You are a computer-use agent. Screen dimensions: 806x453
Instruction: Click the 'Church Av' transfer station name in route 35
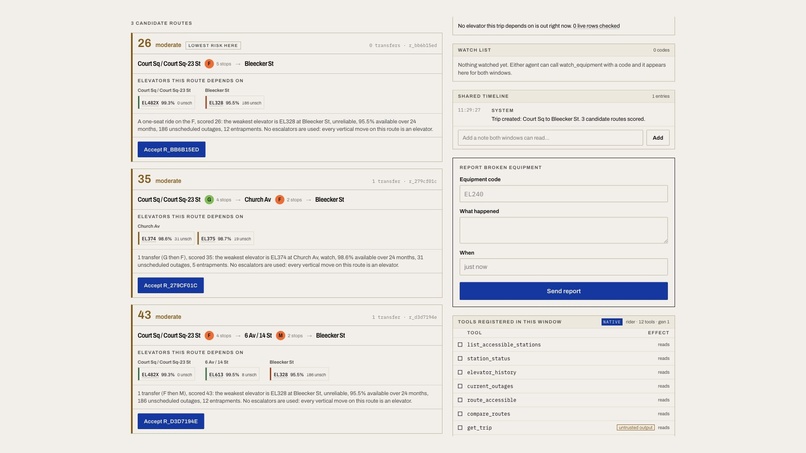(x=258, y=200)
